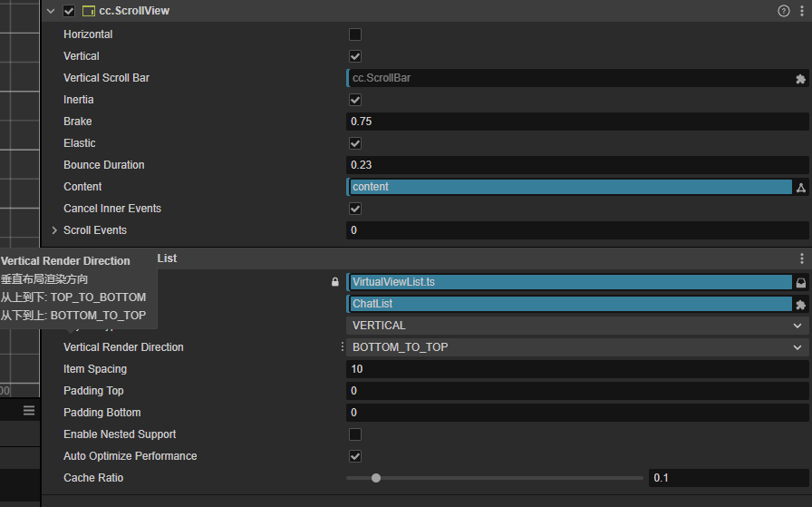Viewport: 812px width, 507px height.
Task: Uncheck Auto Optimize Performance
Action: (355, 456)
